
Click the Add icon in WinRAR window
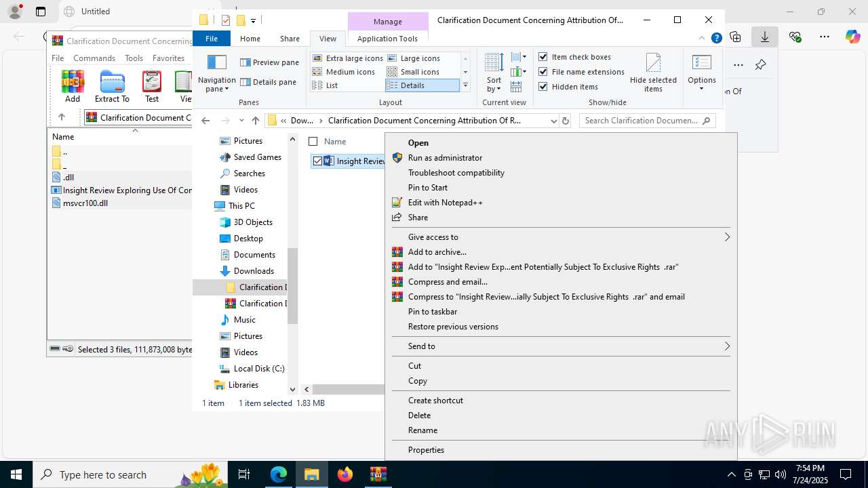point(73,87)
